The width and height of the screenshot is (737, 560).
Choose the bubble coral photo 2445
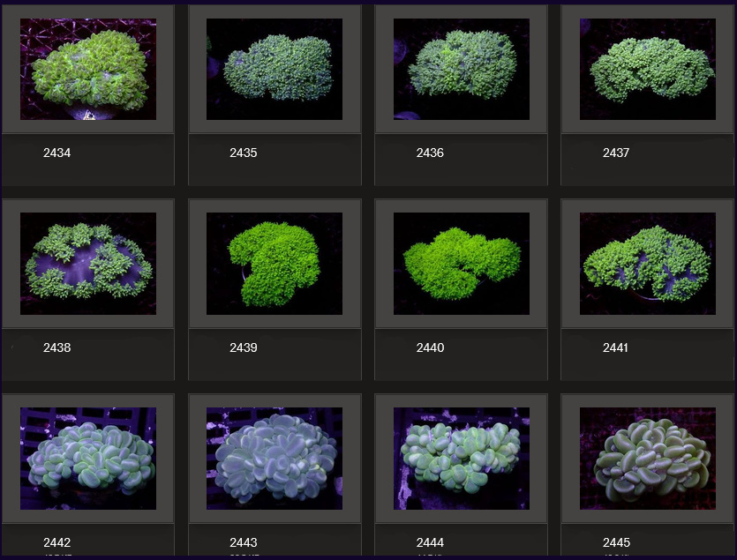(648, 459)
